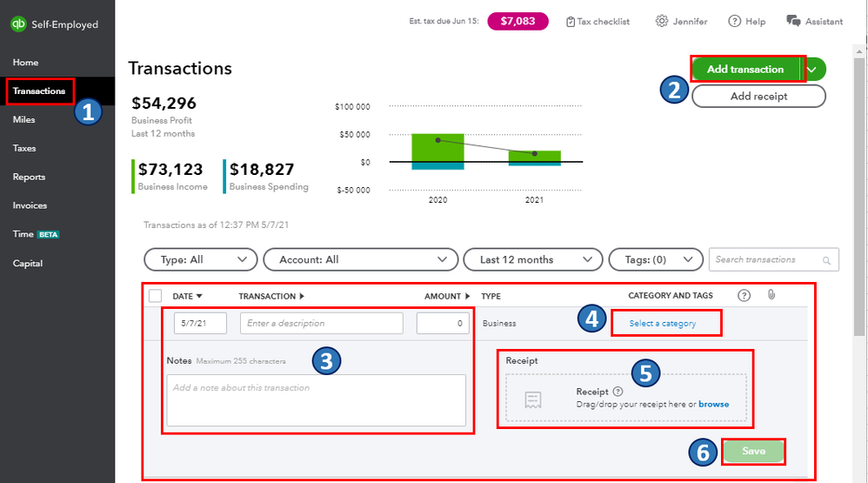
Task: Open the Account: All filter dropdown
Action: [x=361, y=260]
